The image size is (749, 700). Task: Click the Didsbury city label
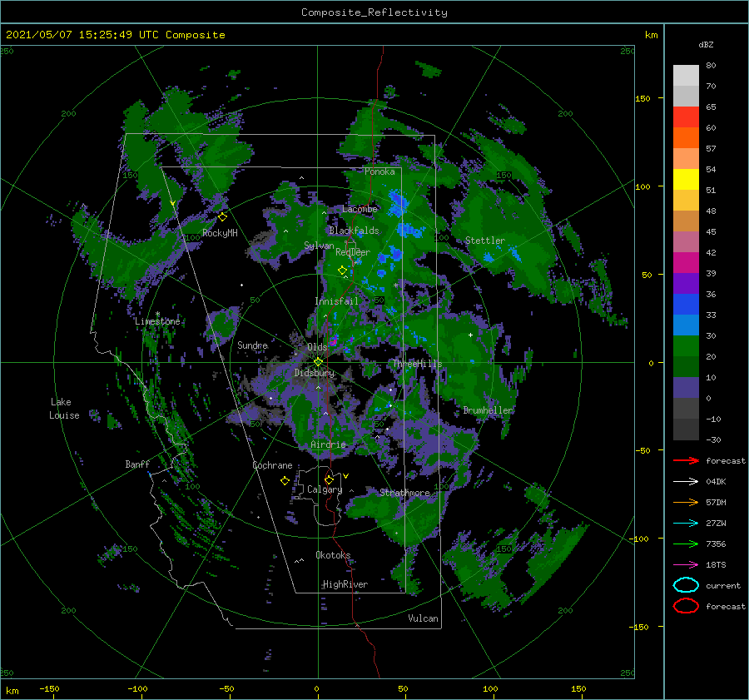pyautogui.click(x=315, y=373)
